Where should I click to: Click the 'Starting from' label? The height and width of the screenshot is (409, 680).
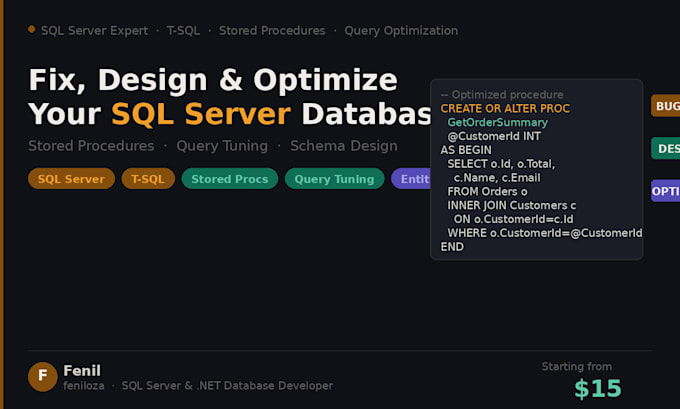click(576, 366)
